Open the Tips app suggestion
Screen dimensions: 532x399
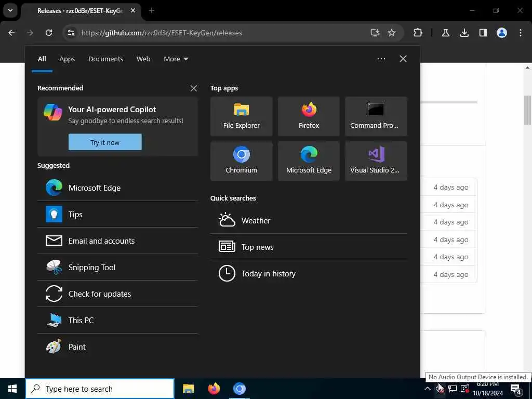[x=118, y=214]
